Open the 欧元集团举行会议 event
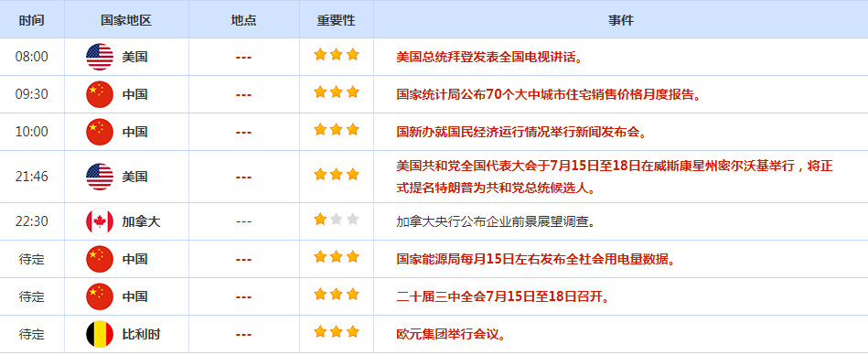Screen dimensions: 868x355 (x=451, y=335)
